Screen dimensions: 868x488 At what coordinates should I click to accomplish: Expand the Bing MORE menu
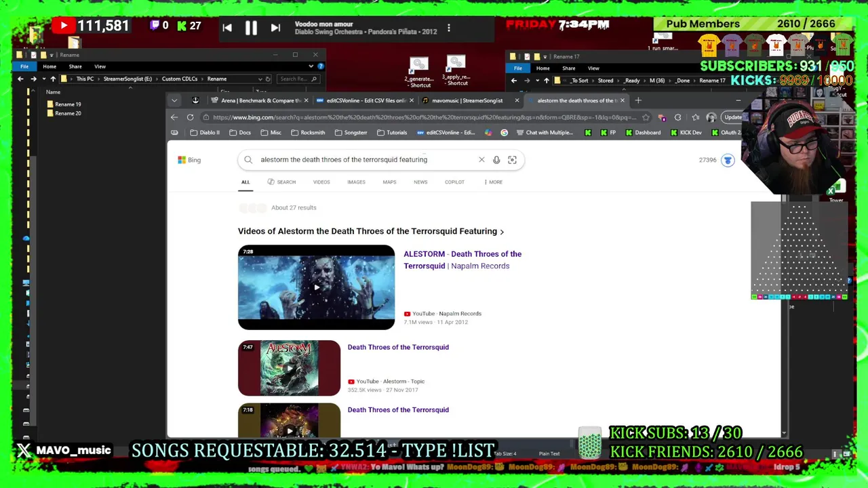[x=493, y=182]
